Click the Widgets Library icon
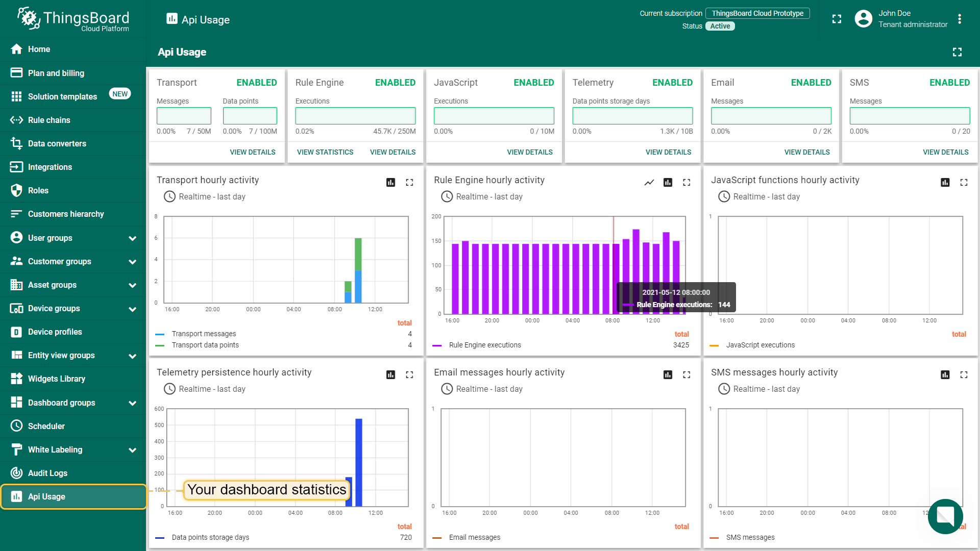The width and height of the screenshot is (980, 551). pyautogui.click(x=16, y=379)
